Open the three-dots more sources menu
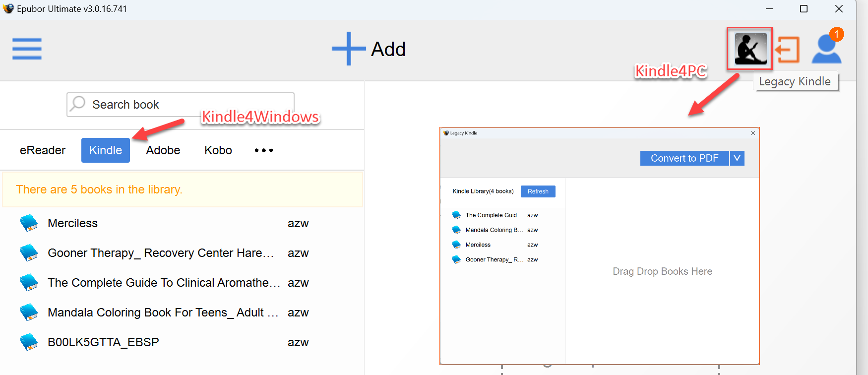 [264, 150]
